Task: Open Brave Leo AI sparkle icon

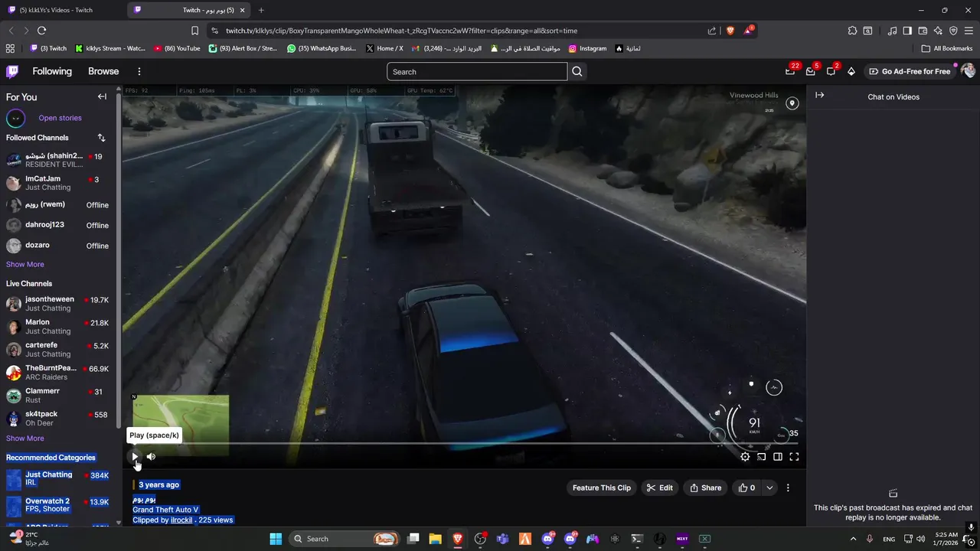Action: (938, 31)
